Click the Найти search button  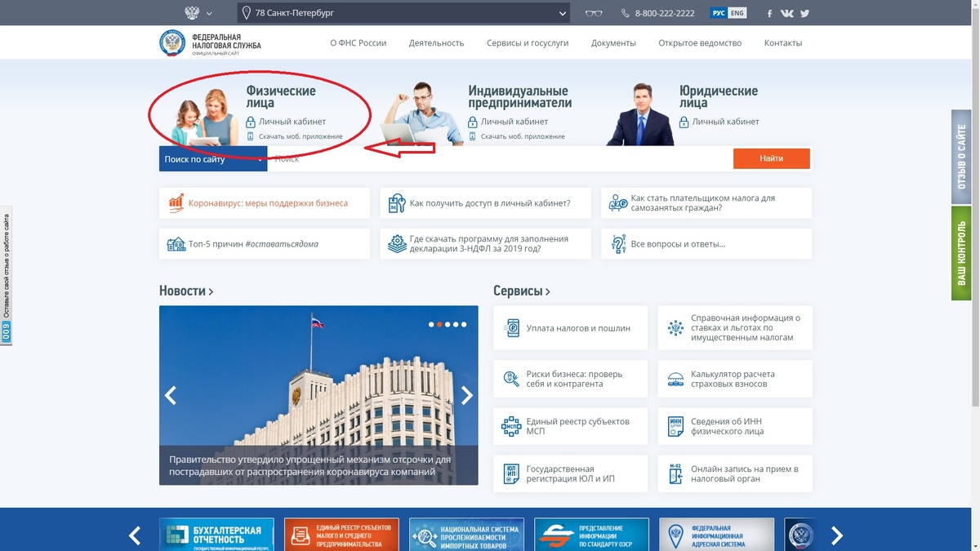pyautogui.click(x=771, y=158)
